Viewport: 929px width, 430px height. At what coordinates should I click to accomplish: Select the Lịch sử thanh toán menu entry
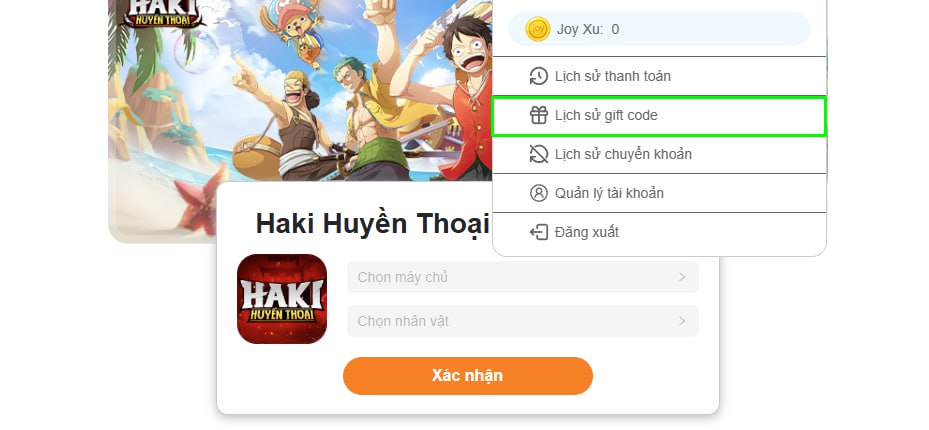click(659, 76)
